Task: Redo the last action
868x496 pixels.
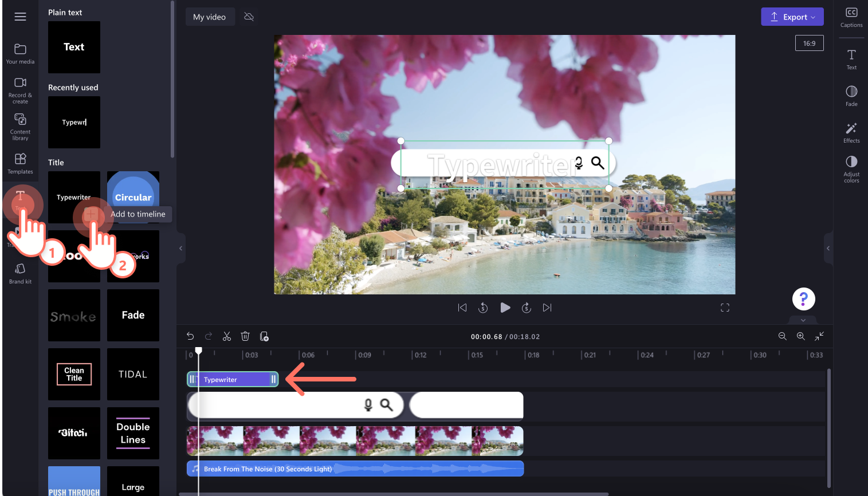Action: click(x=209, y=336)
